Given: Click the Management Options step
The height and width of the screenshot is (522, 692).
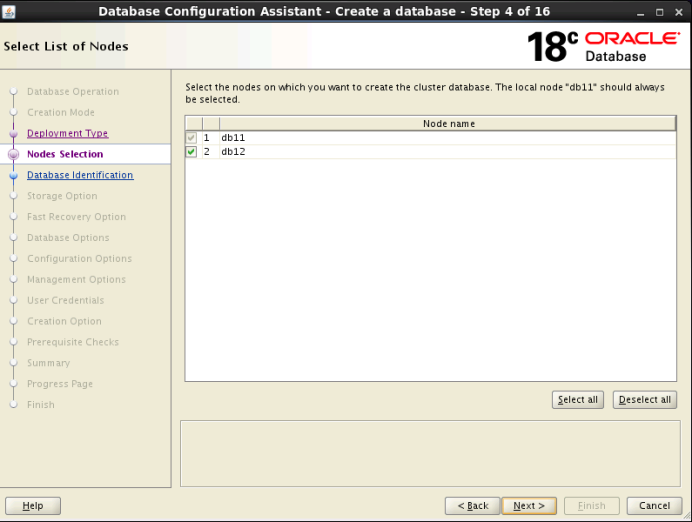Looking at the screenshot, I should [76, 279].
